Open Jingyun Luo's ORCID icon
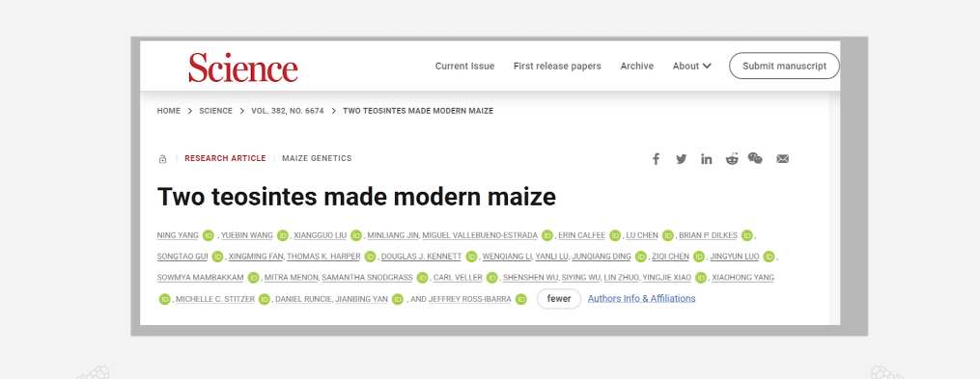 (x=769, y=257)
